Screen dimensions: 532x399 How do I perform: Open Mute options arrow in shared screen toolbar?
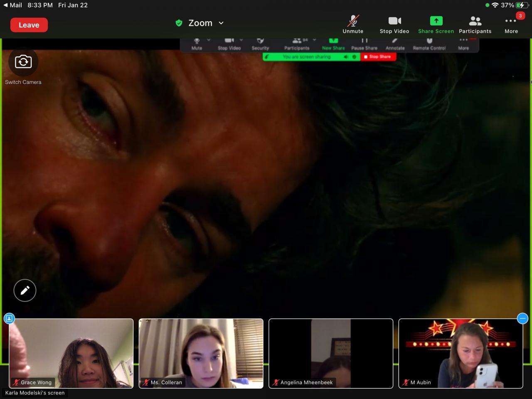pyautogui.click(x=209, y=40)
